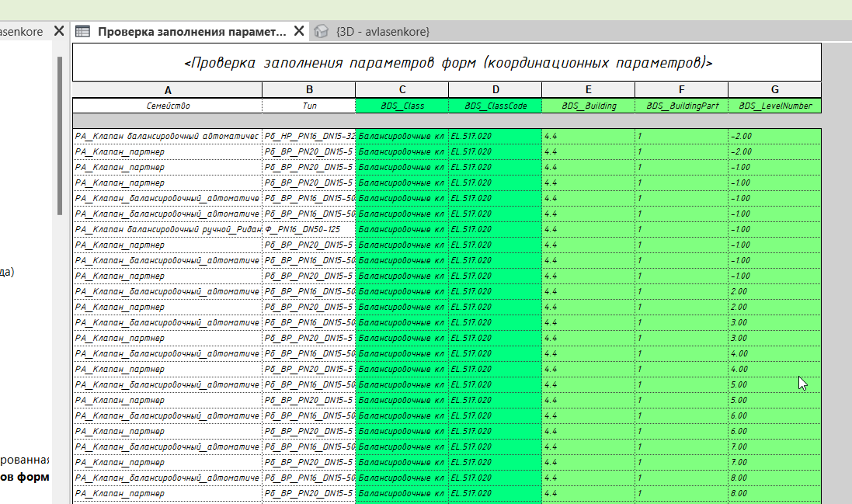Click level 3.00 in the балансировочный_автоматиче row
Screen dimensions: 852x504
tap(775, 322)
